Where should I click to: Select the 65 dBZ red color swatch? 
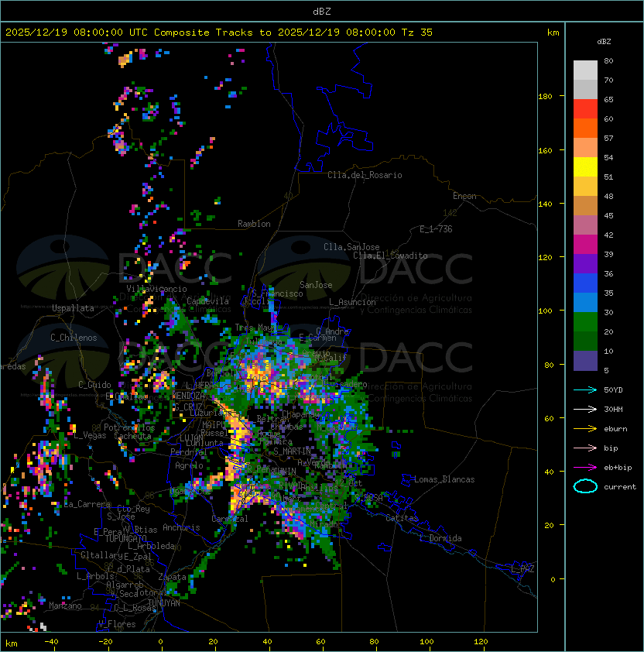(x=585, y=109)
